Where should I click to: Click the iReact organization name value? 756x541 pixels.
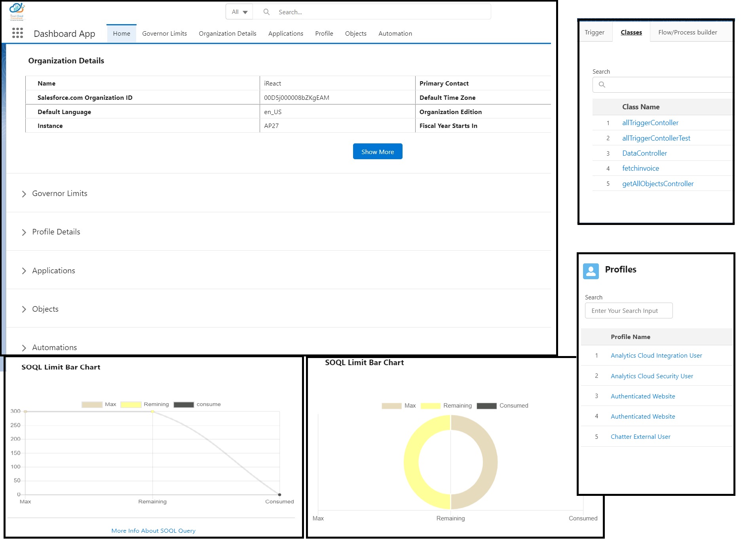pos(273,84)
